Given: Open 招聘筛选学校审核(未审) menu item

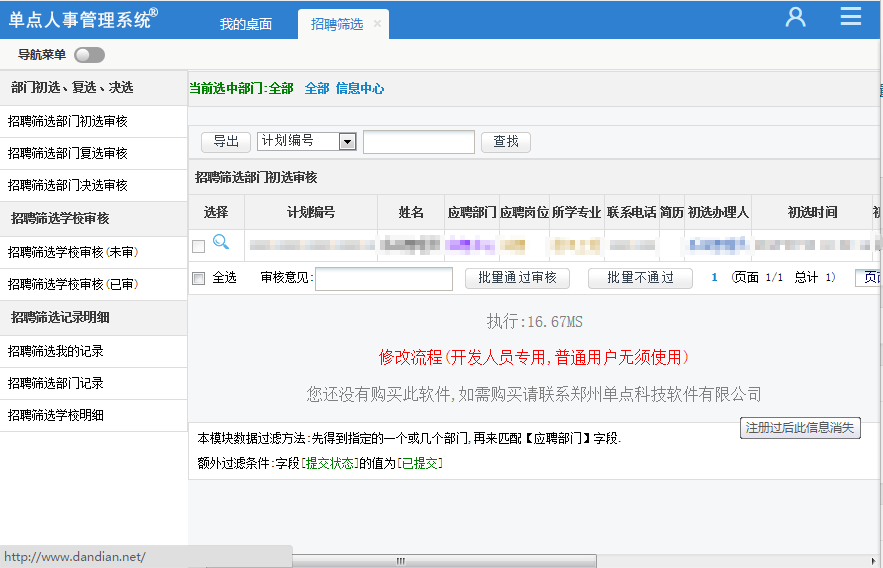Looking at the screenshot, I should click(x=93, y=253).
